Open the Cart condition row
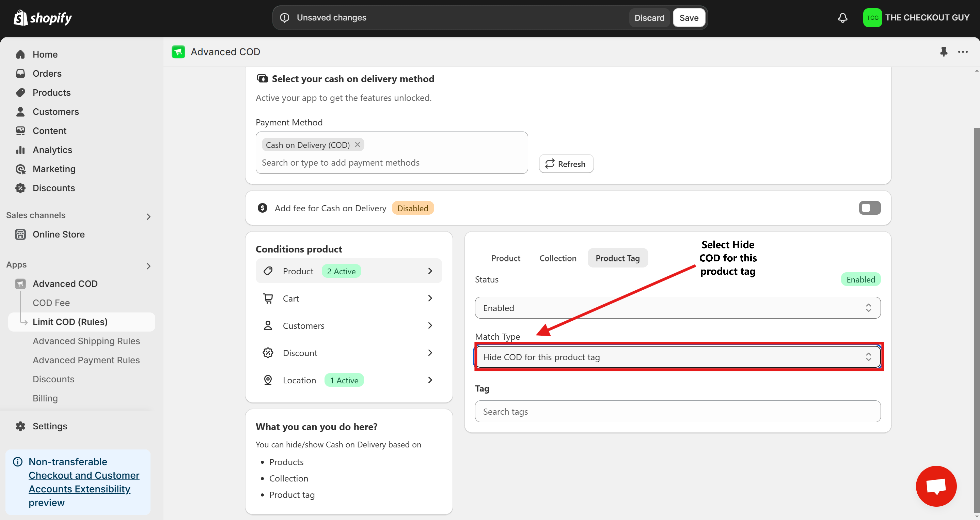The image size is (980, 520). pos(348,298)
